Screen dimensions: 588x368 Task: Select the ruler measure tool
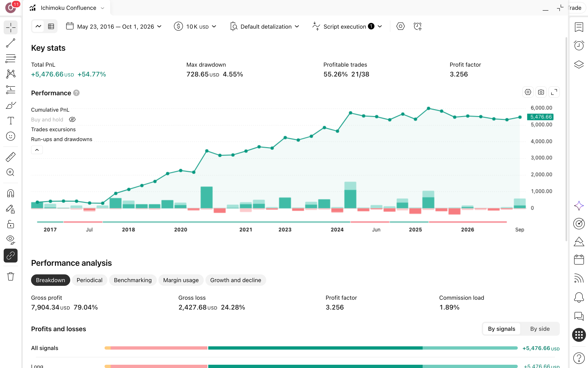point(11,157)
